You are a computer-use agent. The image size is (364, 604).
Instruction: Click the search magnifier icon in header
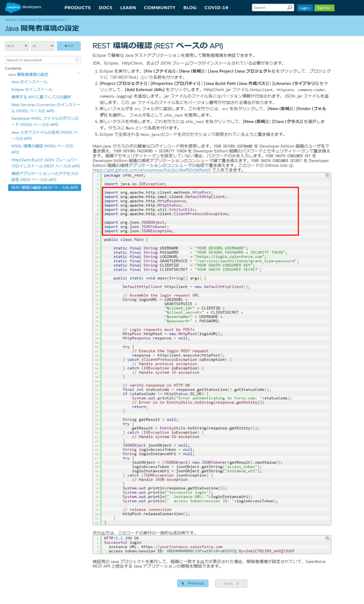pyautogui.click(x=290, y=8)
